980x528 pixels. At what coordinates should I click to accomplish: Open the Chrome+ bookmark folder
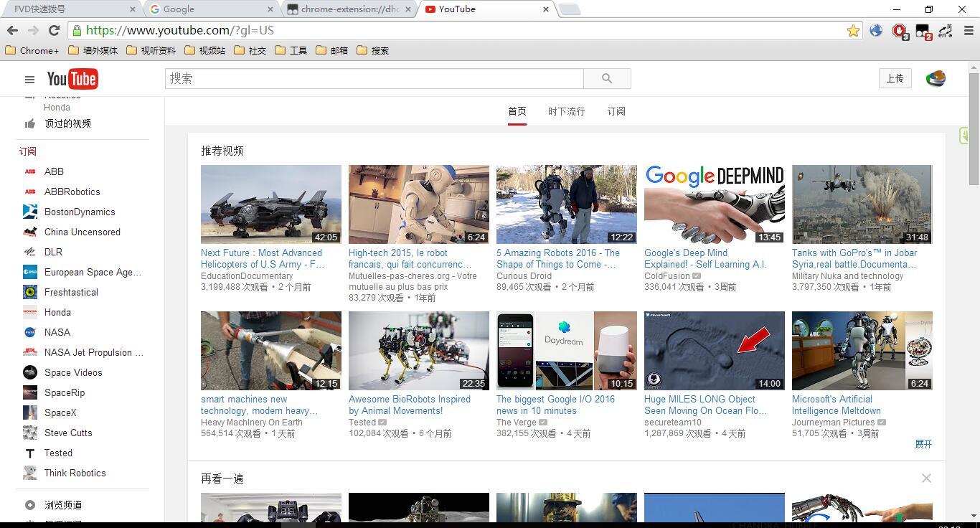click(32, 50)
